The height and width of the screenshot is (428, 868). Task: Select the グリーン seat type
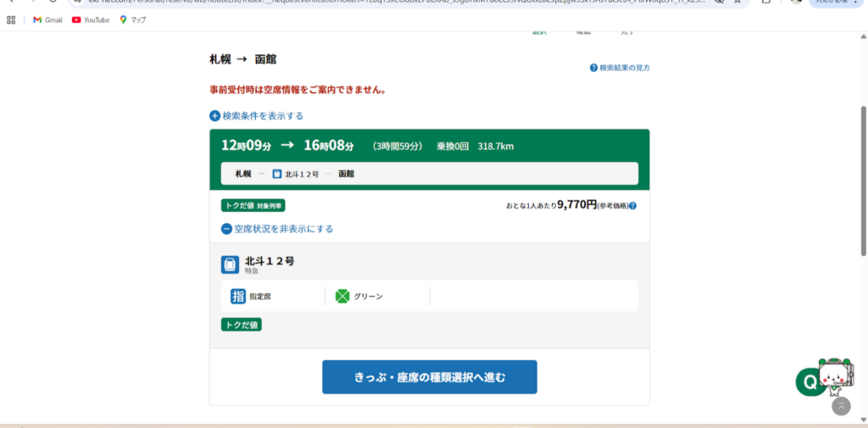coord(368,297)
